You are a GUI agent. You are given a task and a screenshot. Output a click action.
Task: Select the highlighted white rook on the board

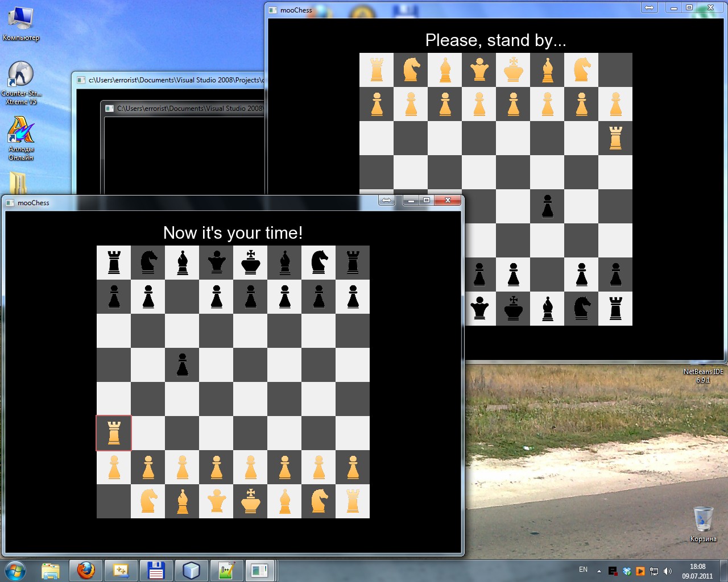coord(114,433)
